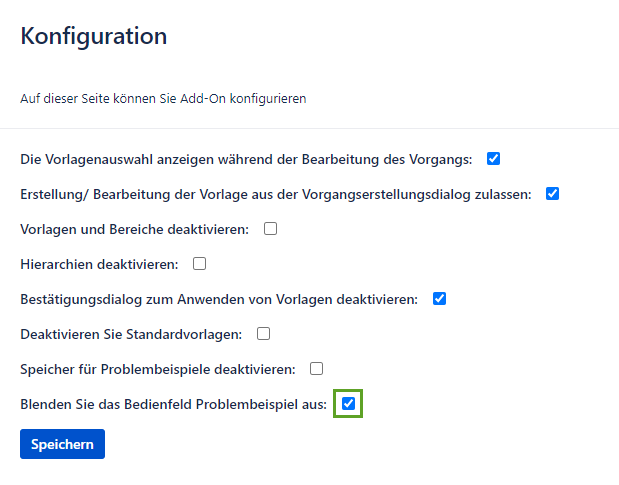Uncheck the Vorlagenauswahl anzeigen checkbox

pyautogui.click(x=493, y=158)
